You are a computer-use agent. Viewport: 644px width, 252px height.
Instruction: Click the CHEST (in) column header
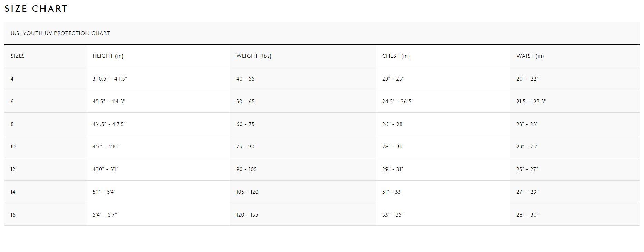point(396,56)
